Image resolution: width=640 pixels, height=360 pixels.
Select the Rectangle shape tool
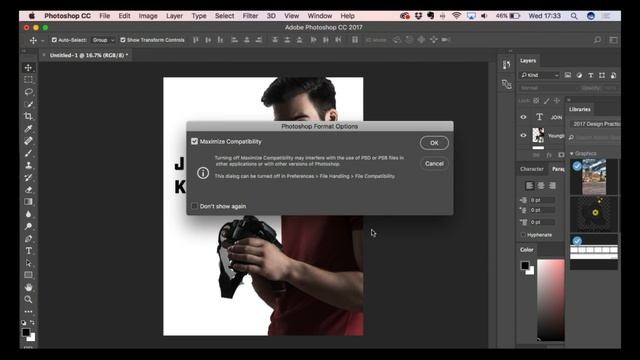pos(28,275)
